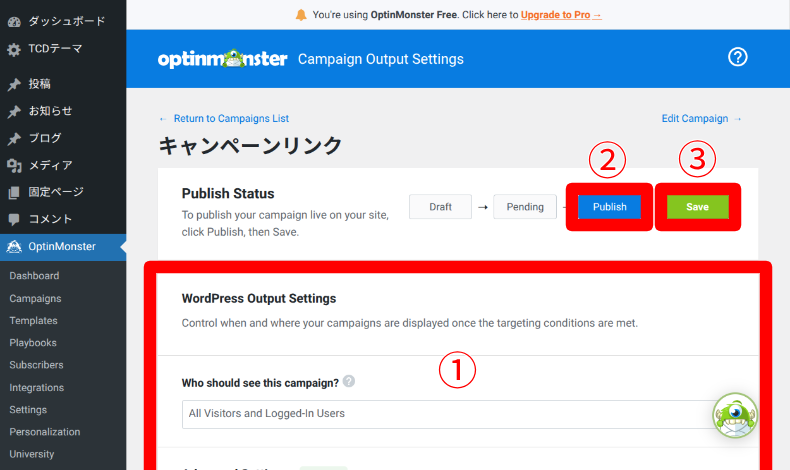
Task: Open Settings submenu item
Action: (x=28, y=410)
